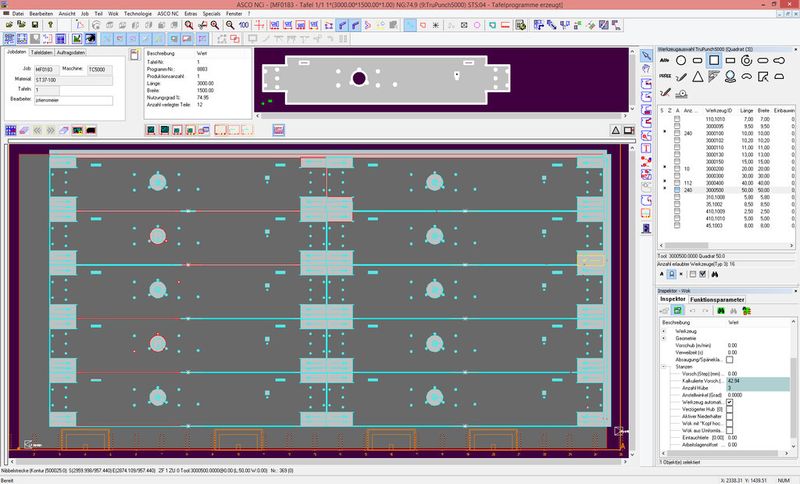
Task: Click the text 'T' tool in the vertical toolbar
Action: pyautogui.click(x=646, y=148)
